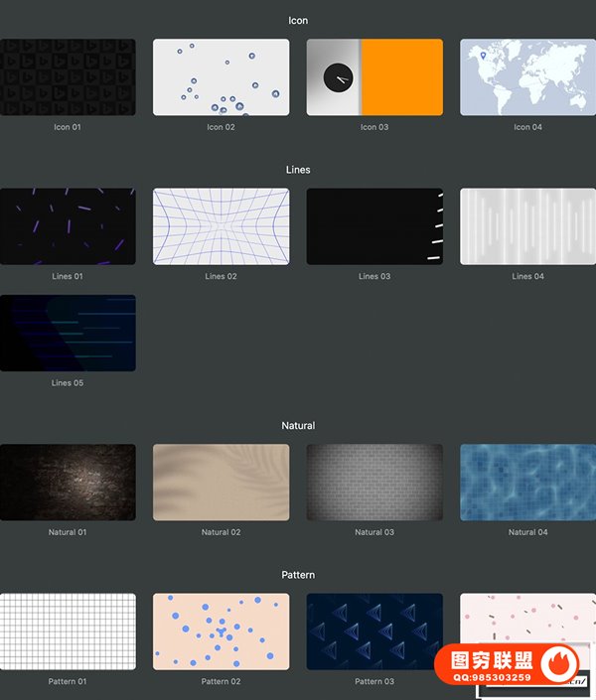Pick the Icon 04 world map thumbnail

527,77
